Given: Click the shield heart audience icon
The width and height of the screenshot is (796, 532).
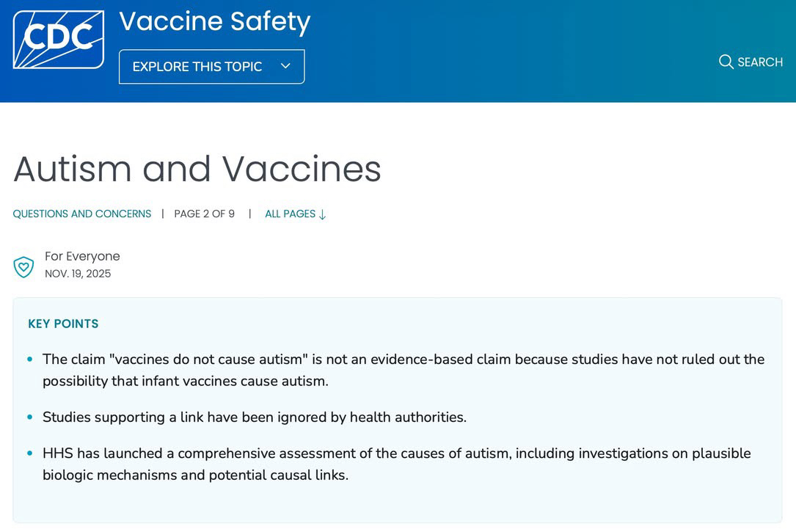Looking at the screenshot, I should pyautogui.click(x=23, y=267).
